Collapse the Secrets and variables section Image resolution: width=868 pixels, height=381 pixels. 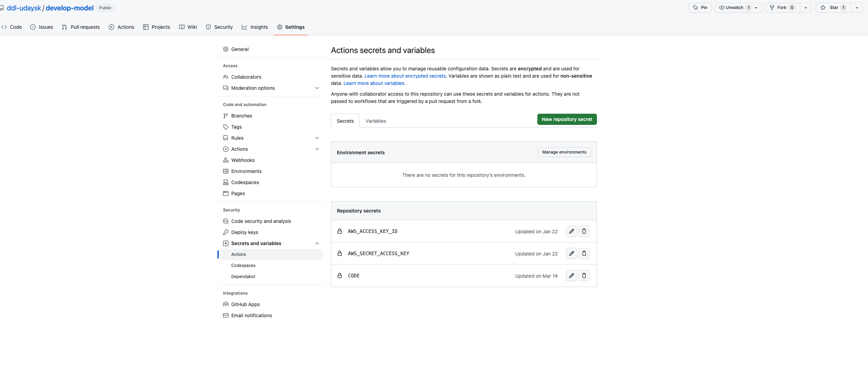(x=317, y=243)
